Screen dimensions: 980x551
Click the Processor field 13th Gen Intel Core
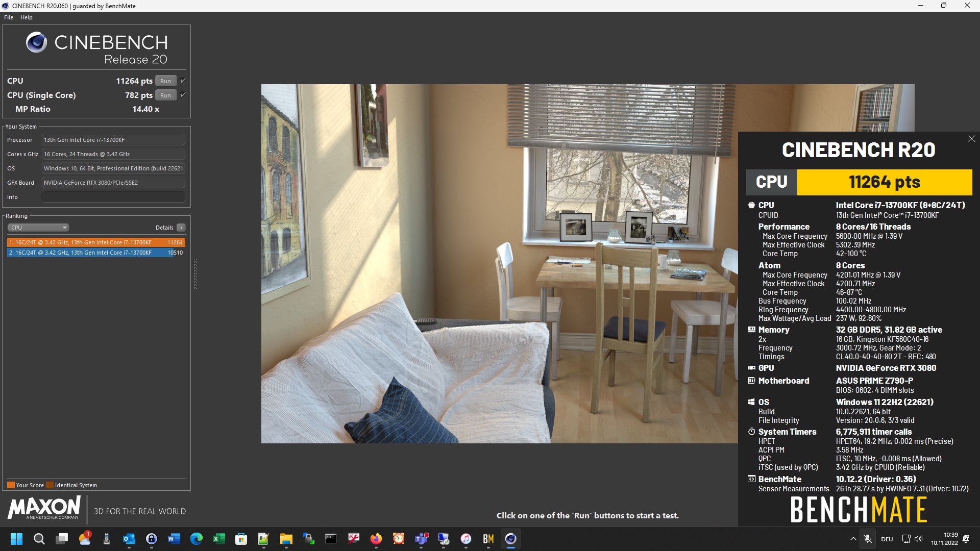[x=113, y=140]
